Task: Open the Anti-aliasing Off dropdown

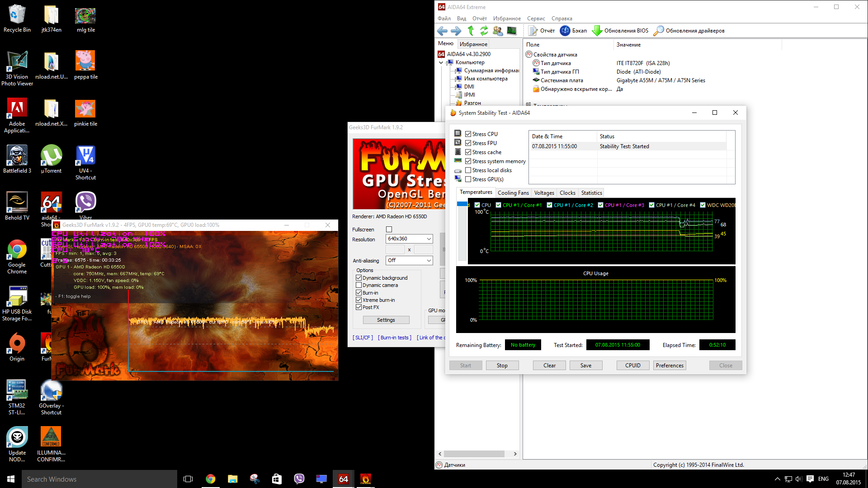Action: pos(409,260)
